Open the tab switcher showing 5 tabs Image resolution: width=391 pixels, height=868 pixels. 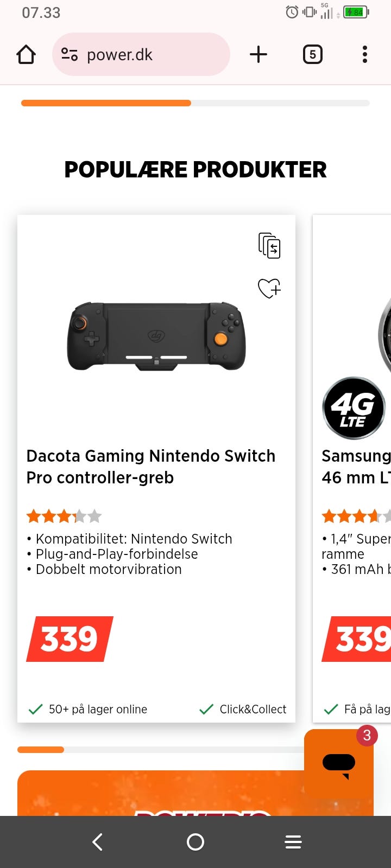(x=312, y=55)
